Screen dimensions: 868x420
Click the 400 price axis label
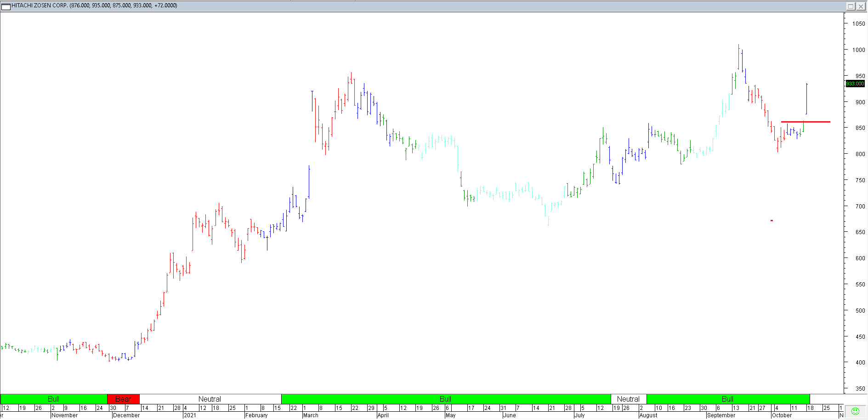(x=860, y=363)
